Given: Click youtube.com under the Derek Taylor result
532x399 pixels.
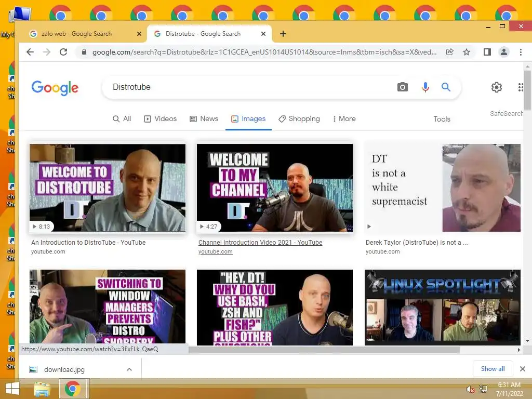Looking at the screenshot, I should 383,252.
